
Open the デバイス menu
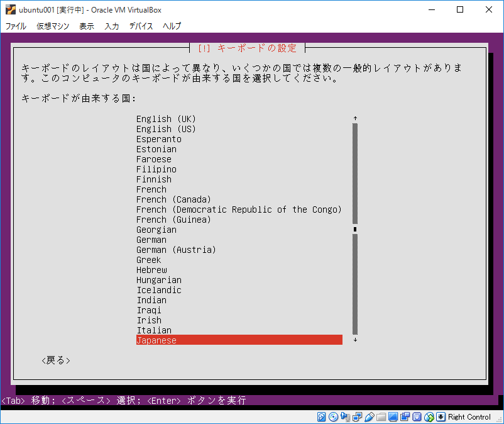[141, 26]
